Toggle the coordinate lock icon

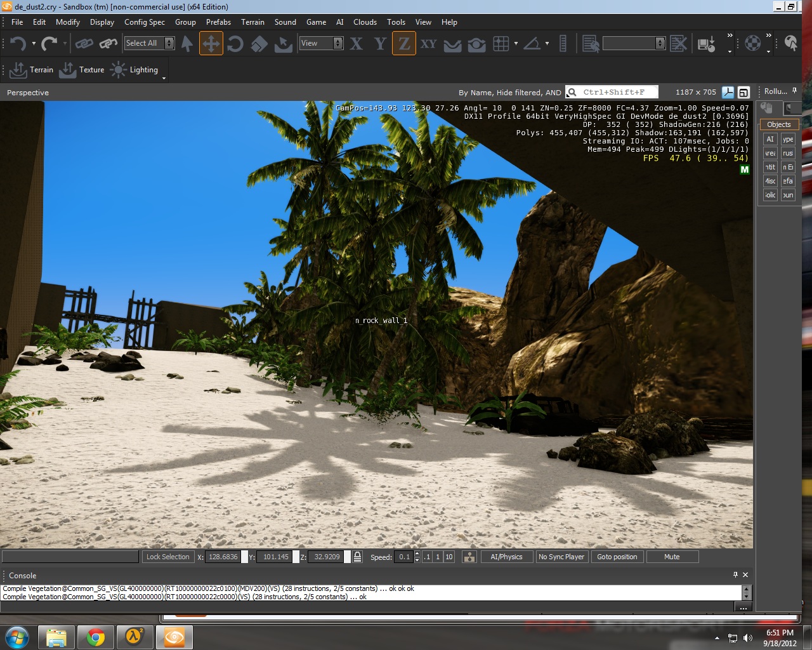(x=357, y=557)
